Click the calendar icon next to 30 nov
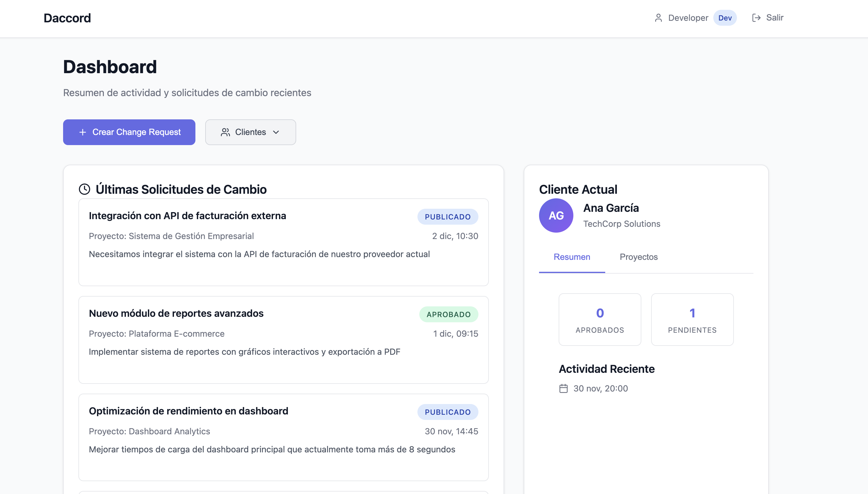This screenshot has width=868, height=494. click(x=564, y=388)
